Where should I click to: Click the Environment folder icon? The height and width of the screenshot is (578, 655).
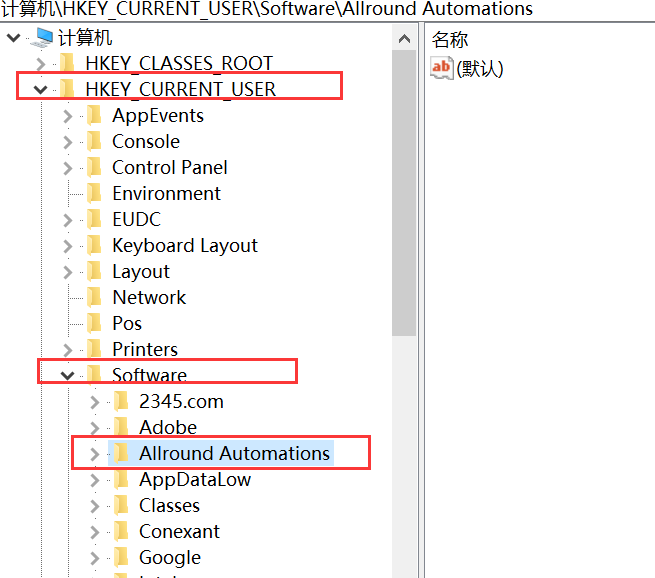pos(95,193)
